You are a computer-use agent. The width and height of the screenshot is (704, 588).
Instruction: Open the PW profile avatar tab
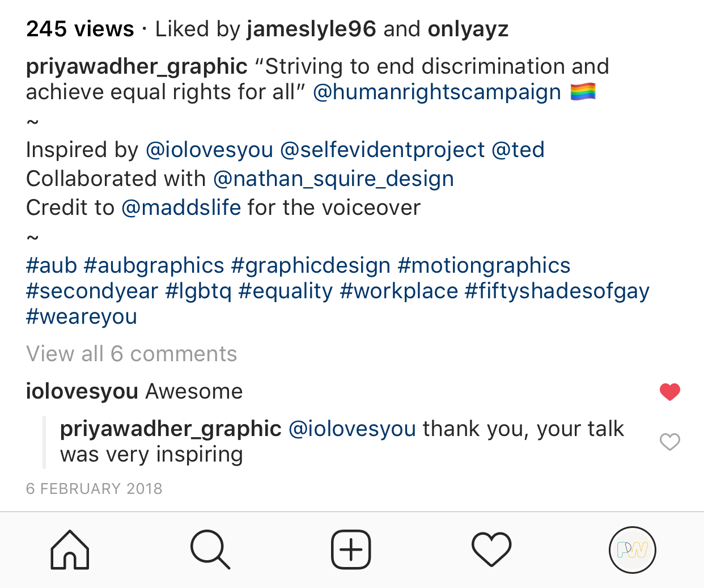pos(632,550)
